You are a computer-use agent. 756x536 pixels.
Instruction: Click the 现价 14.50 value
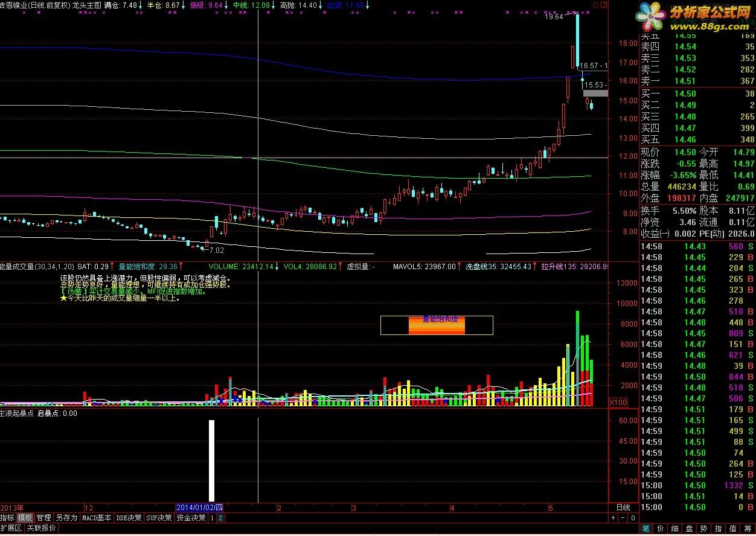(x=685, y=152)
